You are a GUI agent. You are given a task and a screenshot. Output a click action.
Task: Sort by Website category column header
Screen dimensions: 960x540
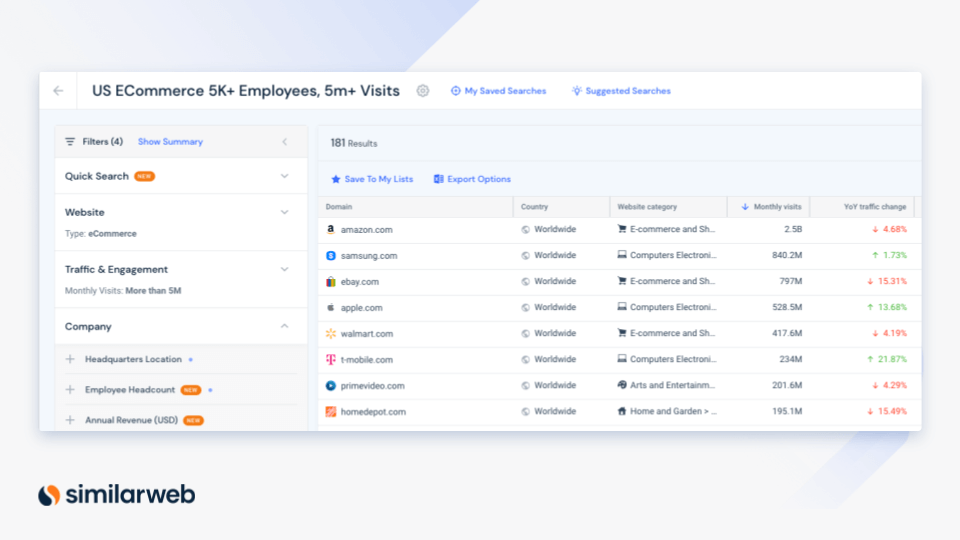[647, 207]
